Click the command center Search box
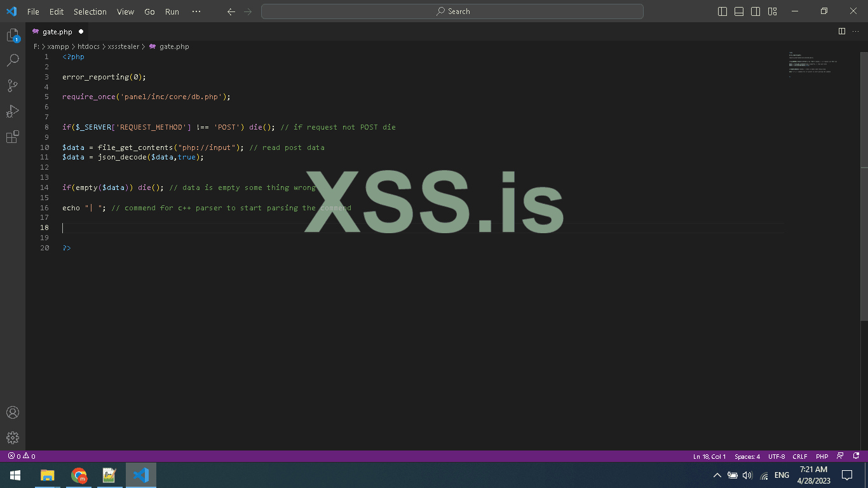Screen dimensions: 868x488 click(x=452, y=11)
